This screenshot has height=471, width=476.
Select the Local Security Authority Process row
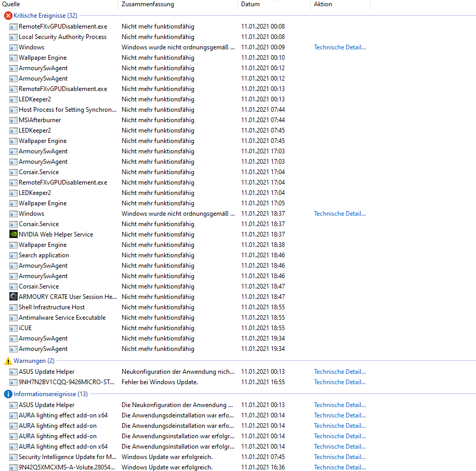tap(190, 37)
